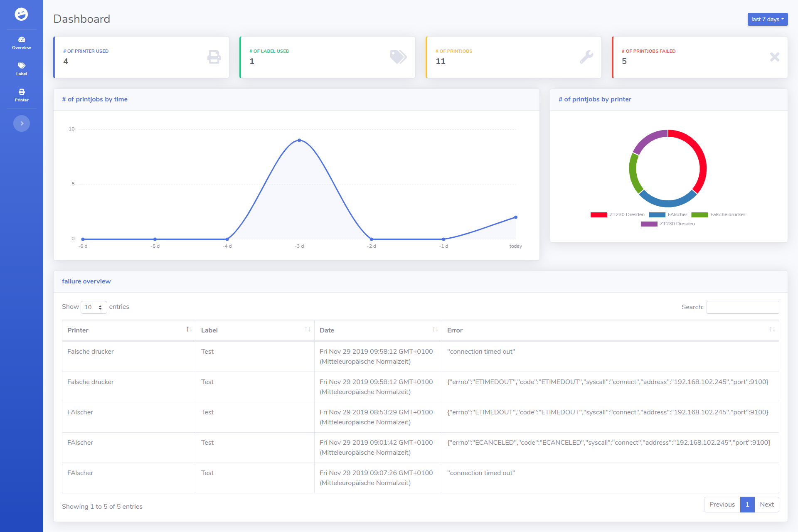Click the Next pagination button
Viewport: 798px width, 532px height.
pos(766,505)
